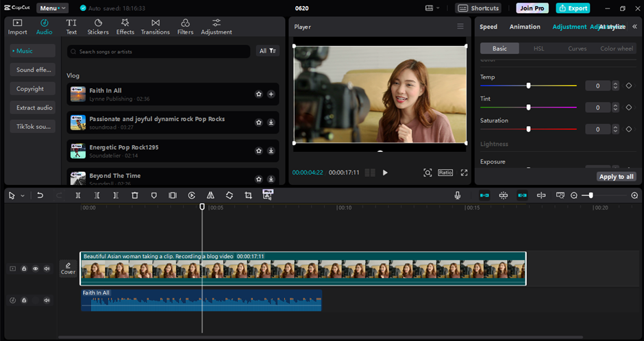Click the Undo arrow in the timeline toolbar
This screenshot has height=341, width=644.
click(x=40, y=195)
